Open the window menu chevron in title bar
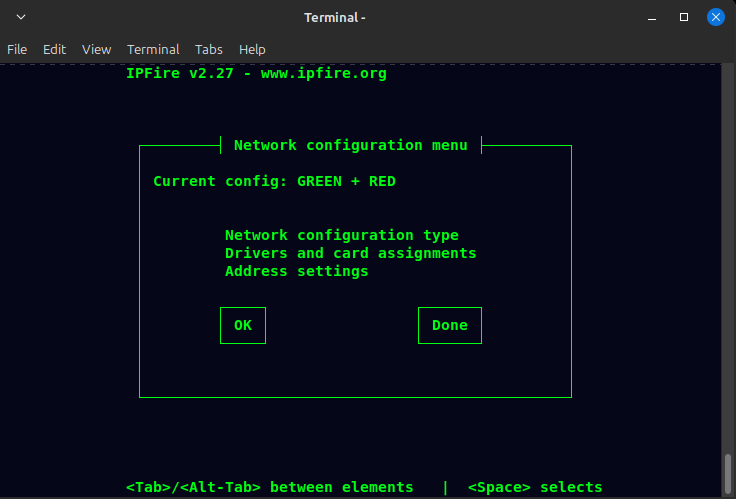 pyautogui.click(x=21, y=17)
